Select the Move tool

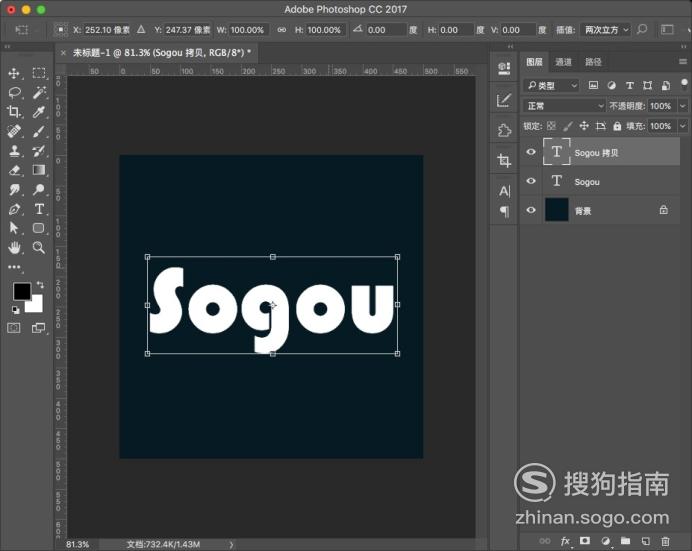14,73
